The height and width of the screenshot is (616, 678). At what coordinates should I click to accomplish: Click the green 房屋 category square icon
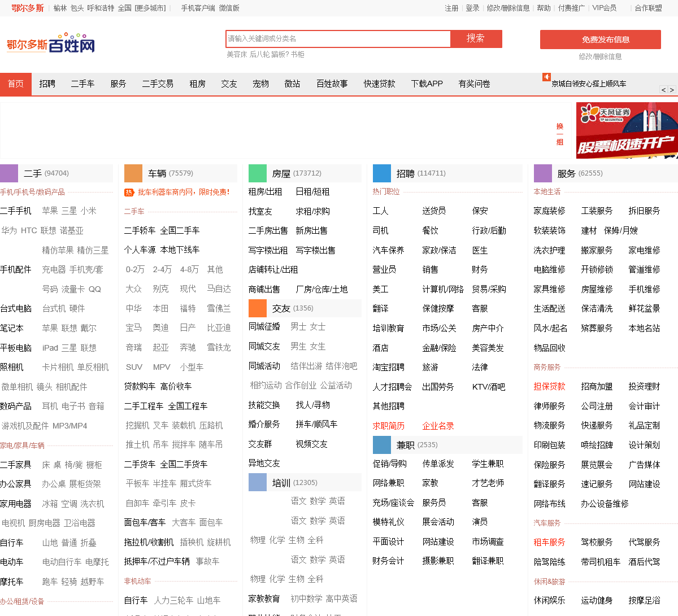click(258, 173)
